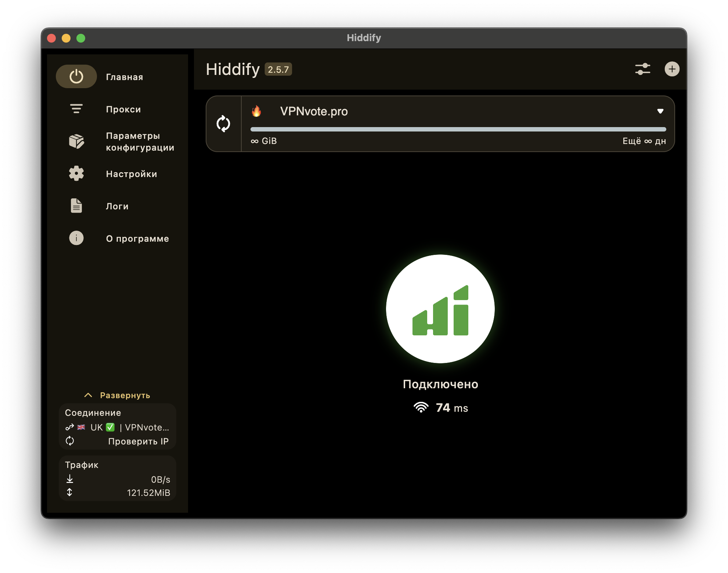This screenshot has height=573, width=728.
Task: Add a new profile with plus button
Action: (672, 69)
